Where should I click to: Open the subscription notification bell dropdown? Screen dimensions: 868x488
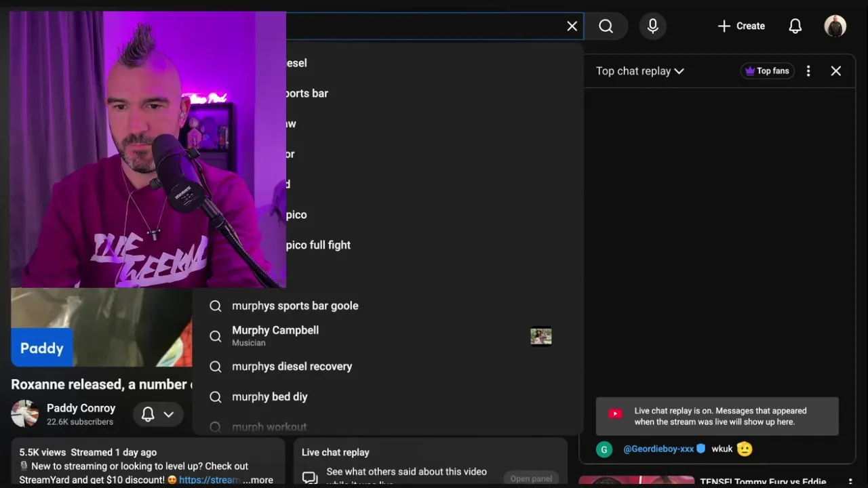click(x=158, y=413)
